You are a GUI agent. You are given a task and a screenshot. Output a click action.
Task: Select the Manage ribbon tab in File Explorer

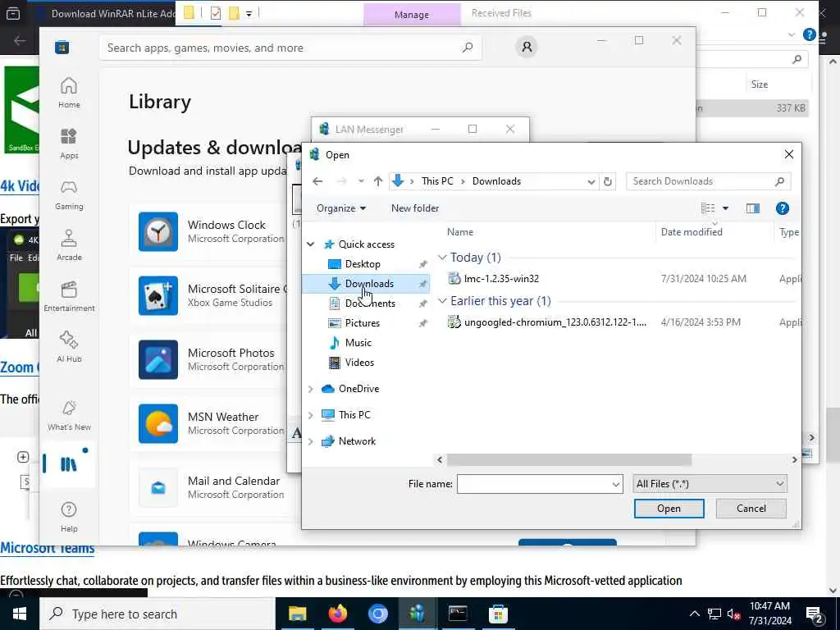coord(412,15)
